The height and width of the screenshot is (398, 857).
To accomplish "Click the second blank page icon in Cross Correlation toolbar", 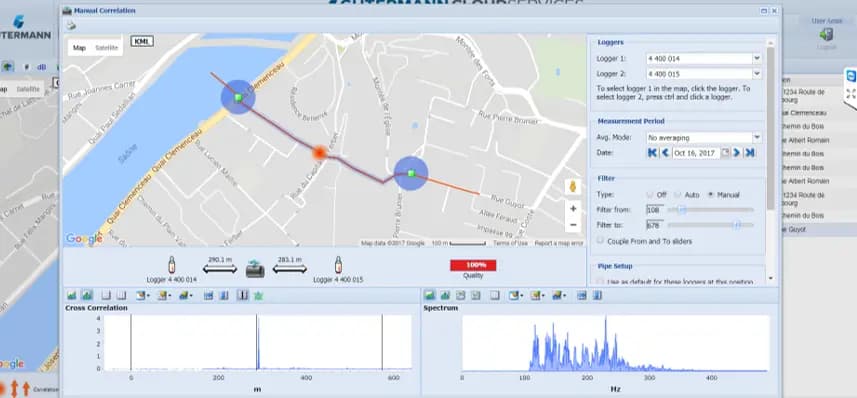I will pos(121,295).
